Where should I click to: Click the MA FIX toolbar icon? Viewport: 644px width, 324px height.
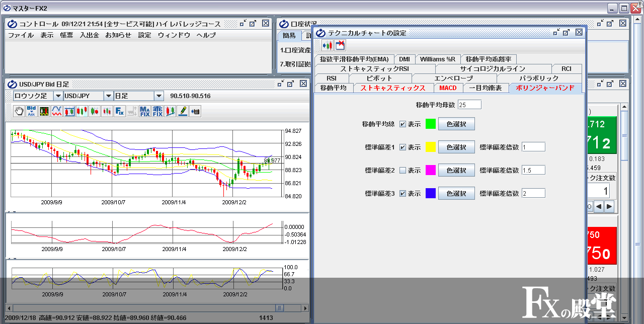coord(145,111)
